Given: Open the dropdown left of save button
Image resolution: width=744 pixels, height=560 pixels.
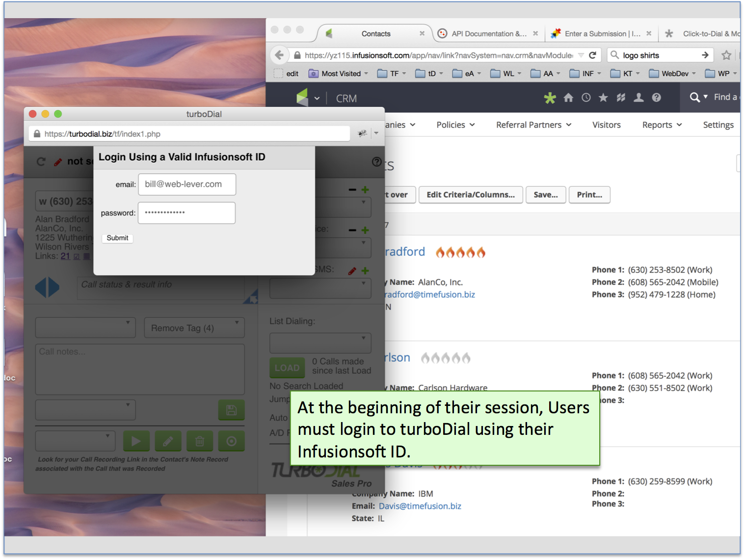Looking at the screenshot, I should pos(85,410).
